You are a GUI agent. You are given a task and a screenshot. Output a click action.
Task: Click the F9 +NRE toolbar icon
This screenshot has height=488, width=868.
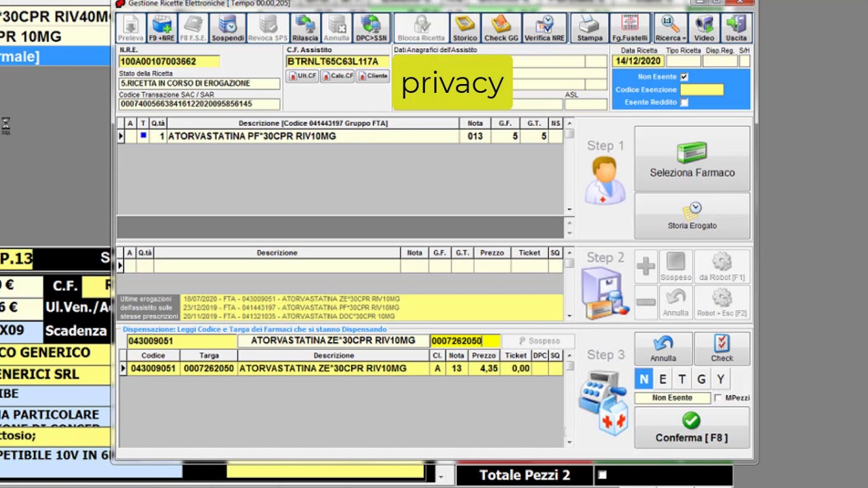[162, 28]
